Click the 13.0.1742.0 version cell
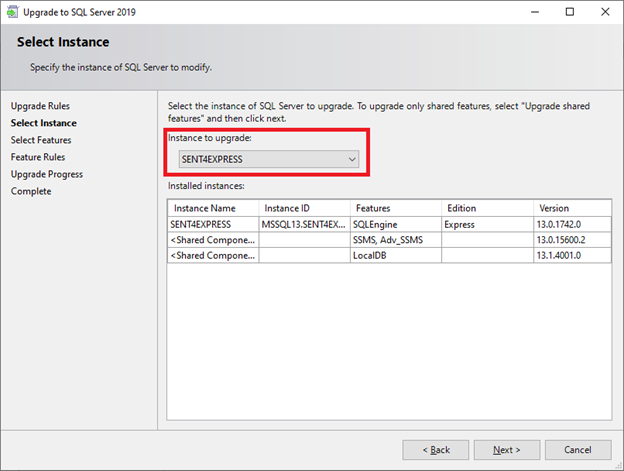The image size is (624, 471). [x=572, y=224]
